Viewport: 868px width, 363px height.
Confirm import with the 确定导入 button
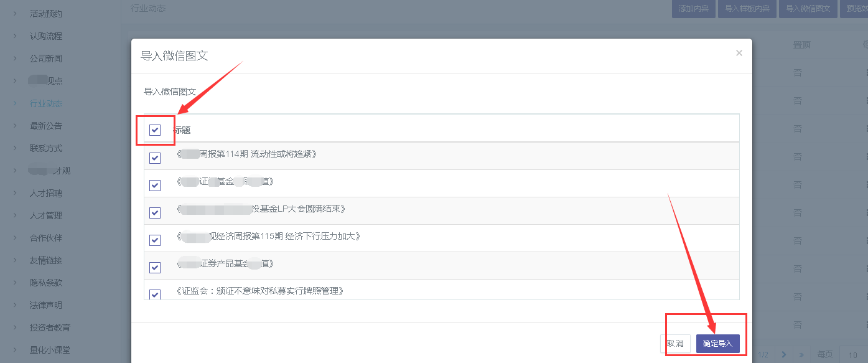coord(719,343)
